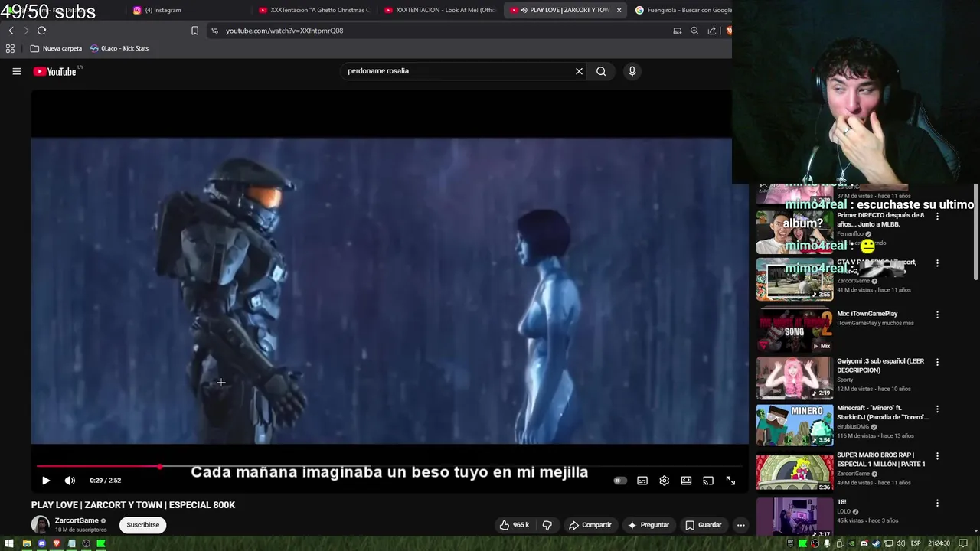This screenshot has width=980, height=551.
Task: Click the scrollbar down arrow at right
Action: (x=975, y=530)
